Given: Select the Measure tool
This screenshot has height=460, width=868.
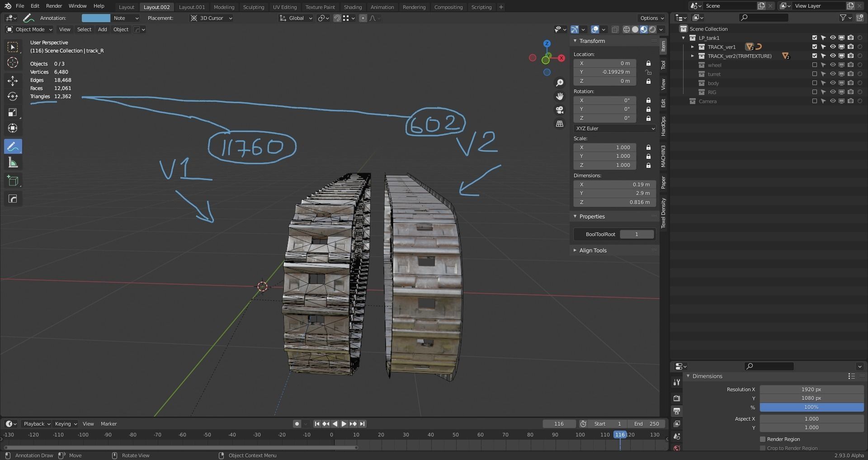Looking at the screenshot, I should [x=13, y=163].
